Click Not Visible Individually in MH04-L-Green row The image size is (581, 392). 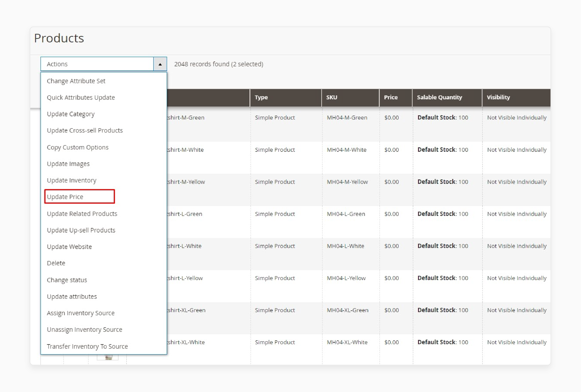[x=517, y=214]
